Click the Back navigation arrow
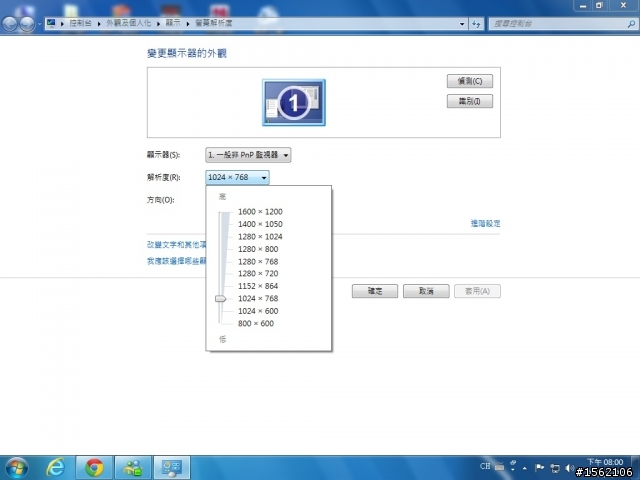 point(10,24)
